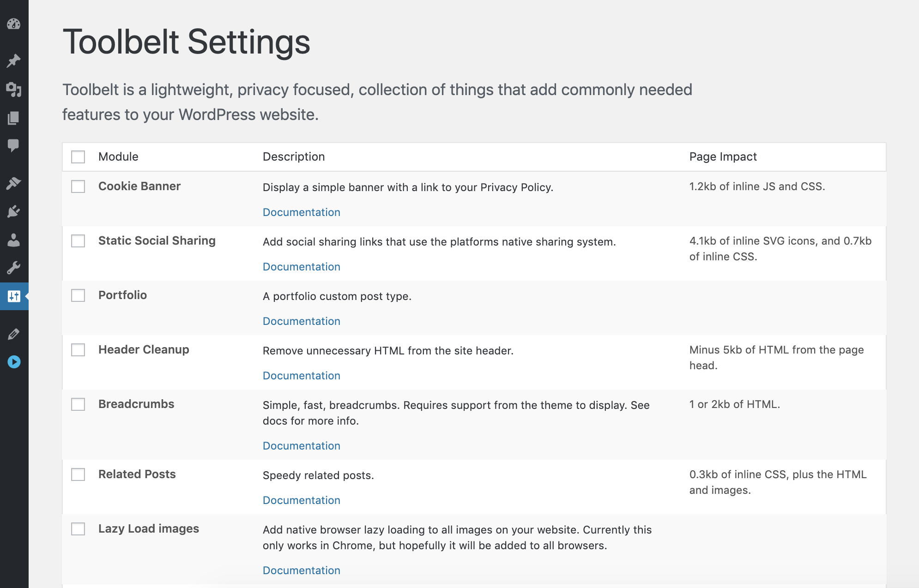Open the Dashboard sidebar icon
Viewport: 919px width, 588px height.
coord(14,24)
